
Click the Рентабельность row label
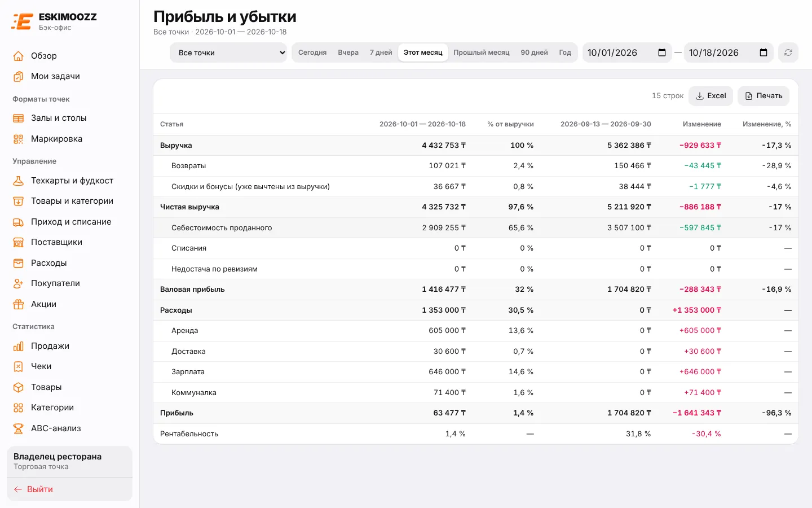[189, 434]
